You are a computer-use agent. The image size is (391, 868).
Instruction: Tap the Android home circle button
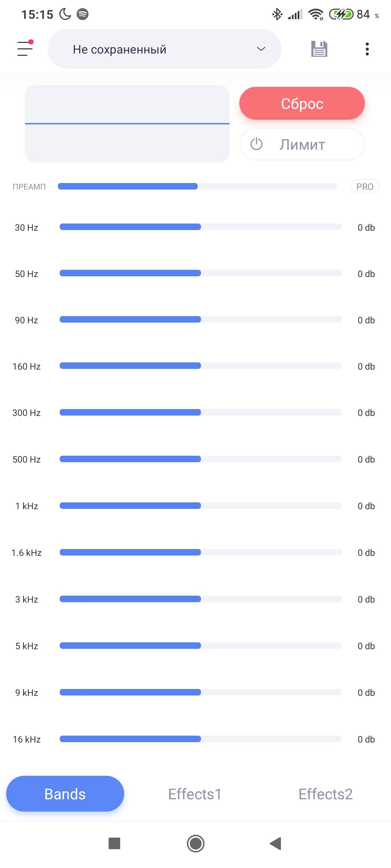coord(195,843)
